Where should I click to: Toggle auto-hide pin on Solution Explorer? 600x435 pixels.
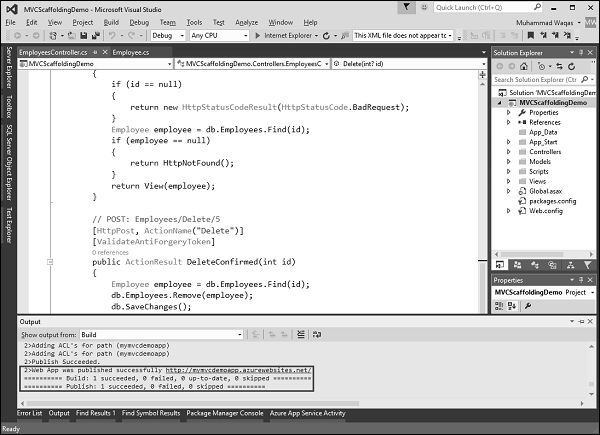[581, 52]
